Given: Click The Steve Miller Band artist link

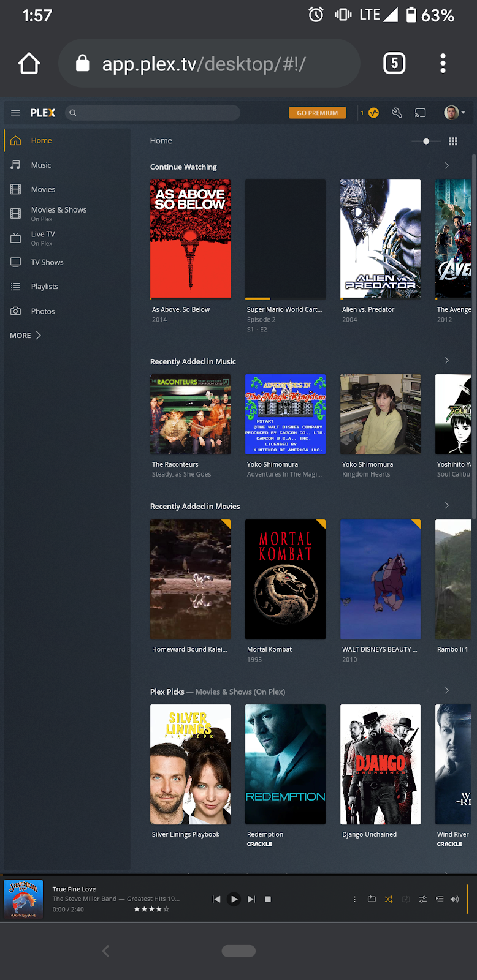Looking at the screenshot, I should [85, 899].
